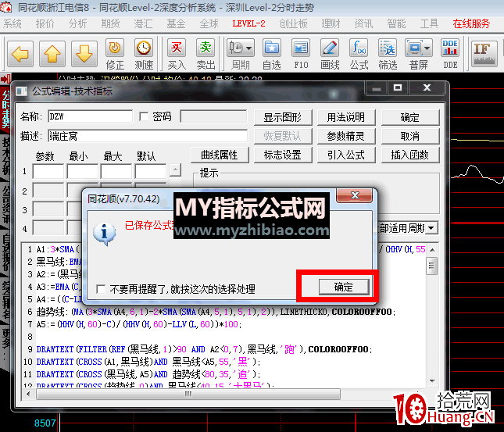This screenshot has height=432, width=504.
Task: Open the 报价 menu
Action: coord(45,23)
